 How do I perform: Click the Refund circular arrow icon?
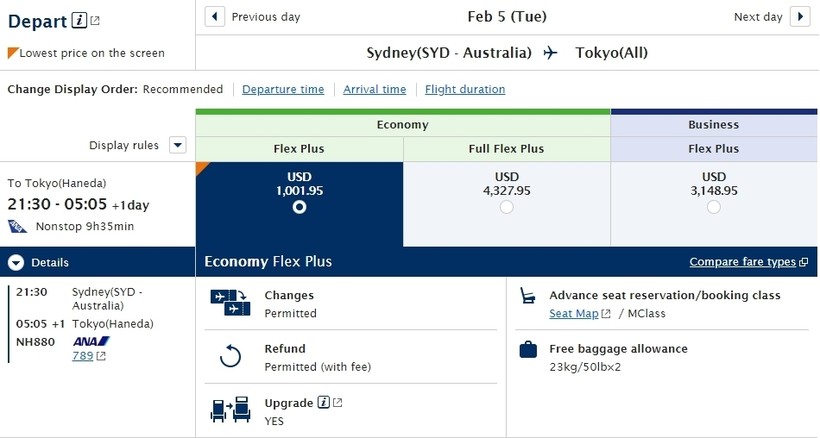click(x=230, y=356)
